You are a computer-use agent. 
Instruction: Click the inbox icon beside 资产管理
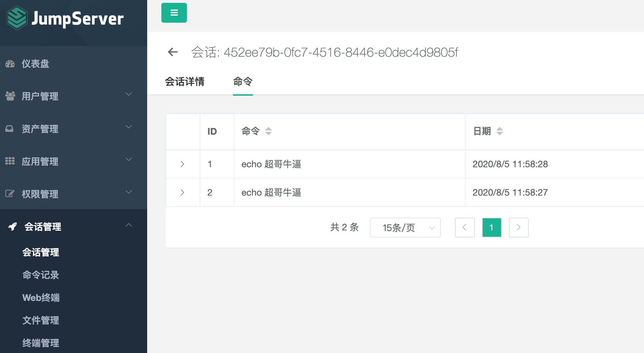coord(10,129)
